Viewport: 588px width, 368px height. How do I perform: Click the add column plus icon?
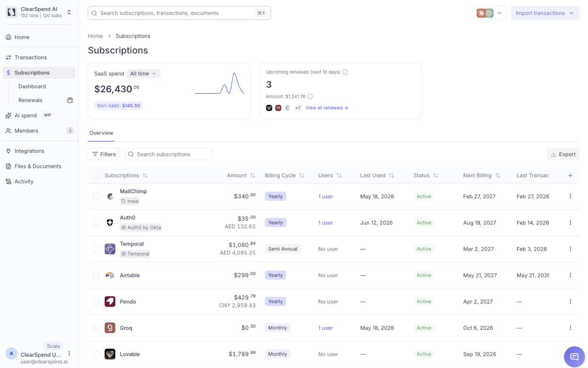pyautogui.click(x=571, y=175)
